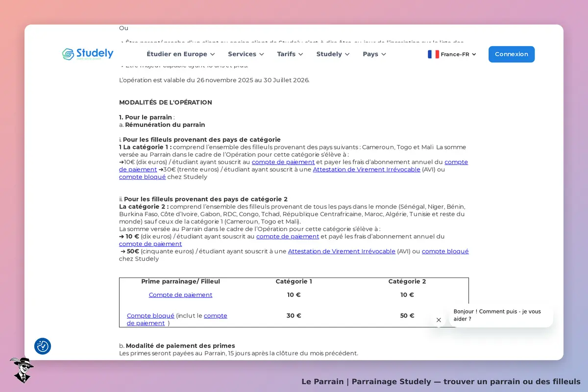The width and height of the screenshot is (588, 392).
Task: Open the cookie preferences icon
Action: (43, 346)
